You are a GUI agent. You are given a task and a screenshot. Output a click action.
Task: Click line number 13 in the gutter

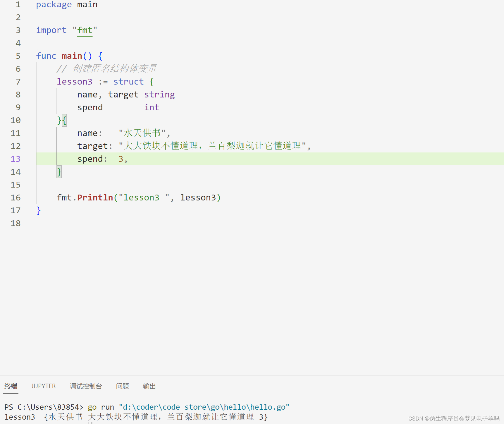point(16,159)
